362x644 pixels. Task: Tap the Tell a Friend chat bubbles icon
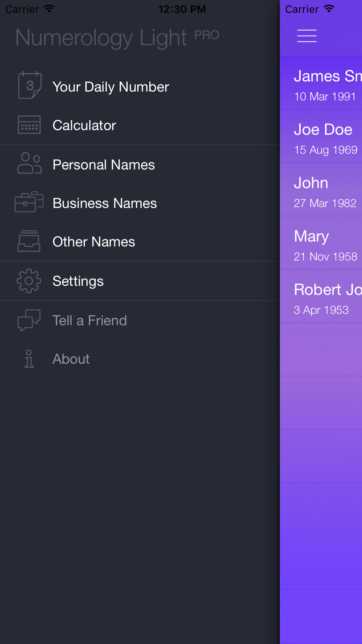pyautogui.click(x=29, y=320)
